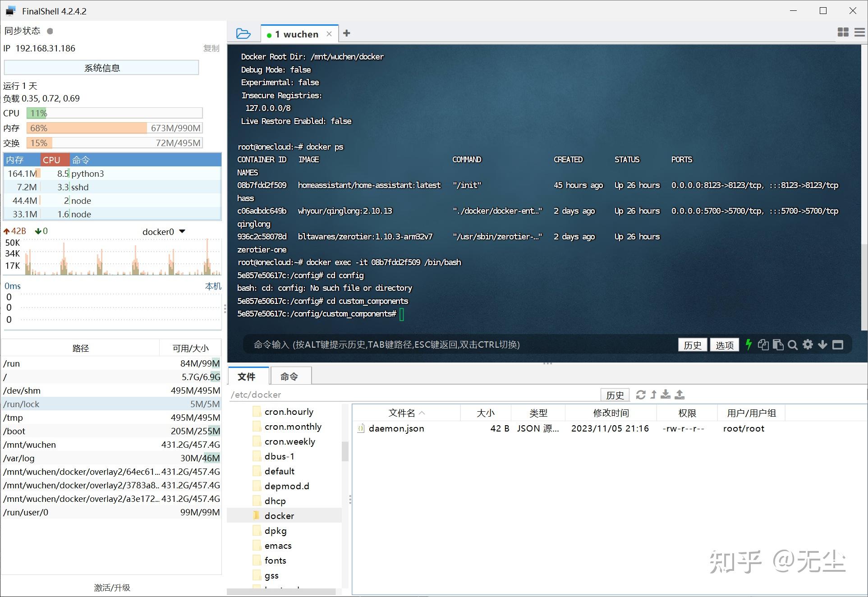The height and width of the screenshot is (597, 868).
Task: Switch window layout with grid icon top-right
Action: point(843,32)
